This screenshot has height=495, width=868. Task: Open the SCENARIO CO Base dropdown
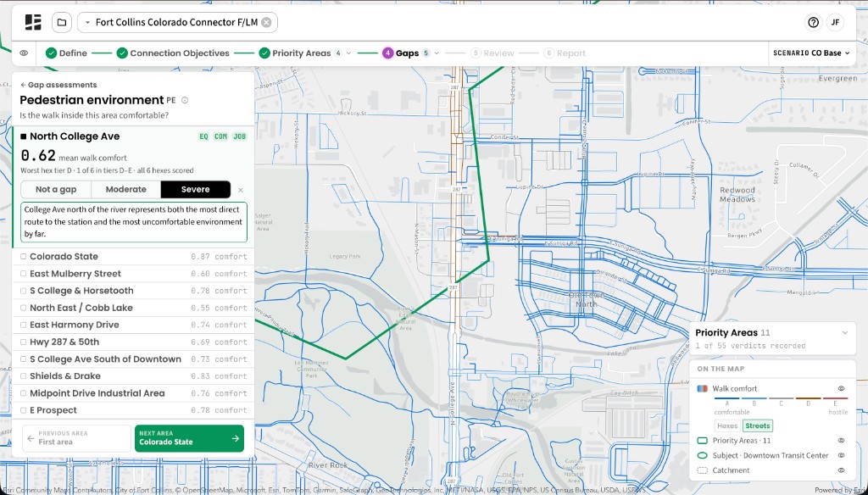pyautogui.click(x=811, y=53)
